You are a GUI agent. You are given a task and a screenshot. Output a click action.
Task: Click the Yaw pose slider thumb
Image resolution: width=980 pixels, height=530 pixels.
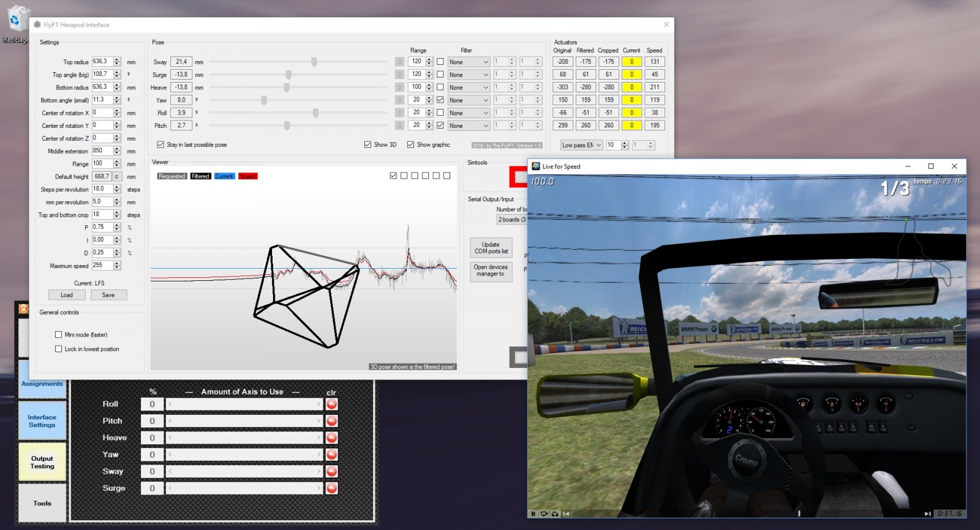(x=264, y=100)
